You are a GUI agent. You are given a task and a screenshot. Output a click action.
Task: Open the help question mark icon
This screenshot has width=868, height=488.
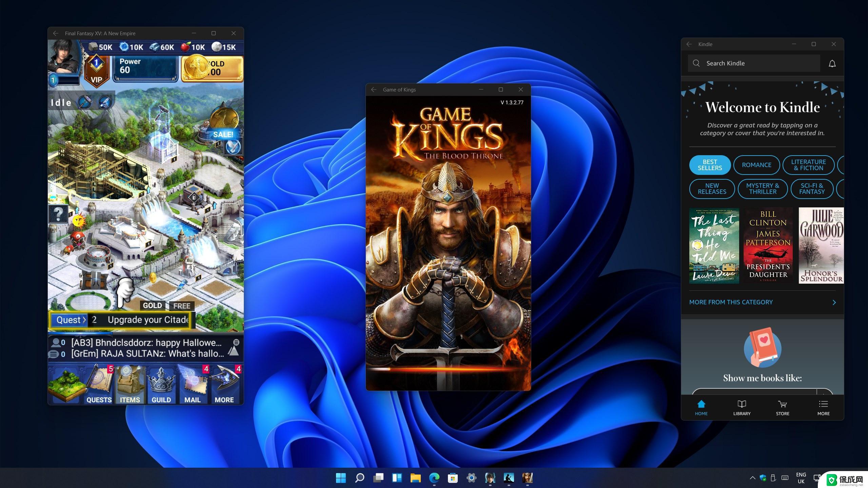point(58,214)
